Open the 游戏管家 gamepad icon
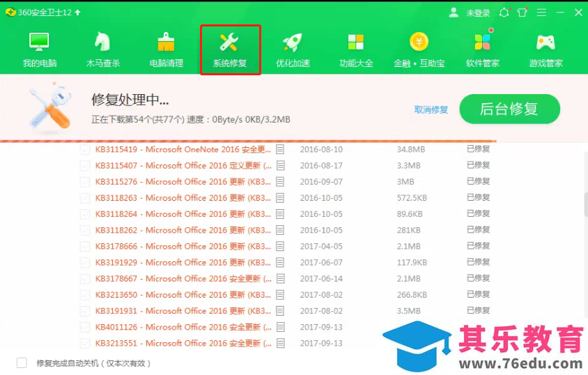The image size is (588, 375). [x=546, y=42]
